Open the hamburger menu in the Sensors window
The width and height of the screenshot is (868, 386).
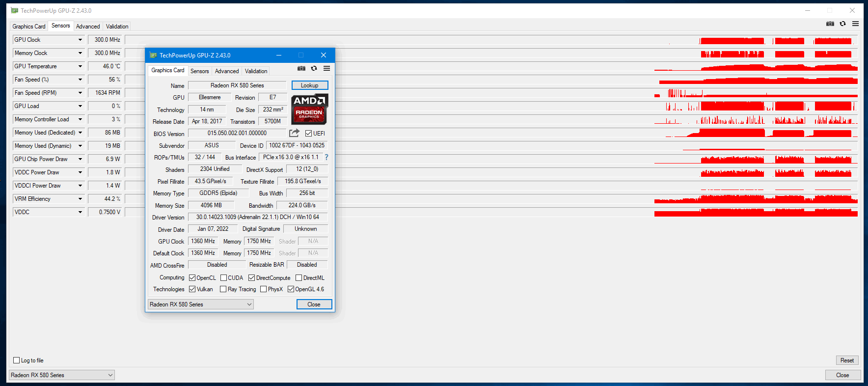click(x=855, y=24)
